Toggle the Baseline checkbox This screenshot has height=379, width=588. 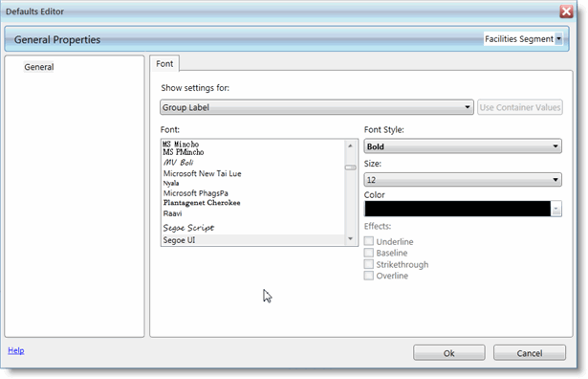(369, 253)
